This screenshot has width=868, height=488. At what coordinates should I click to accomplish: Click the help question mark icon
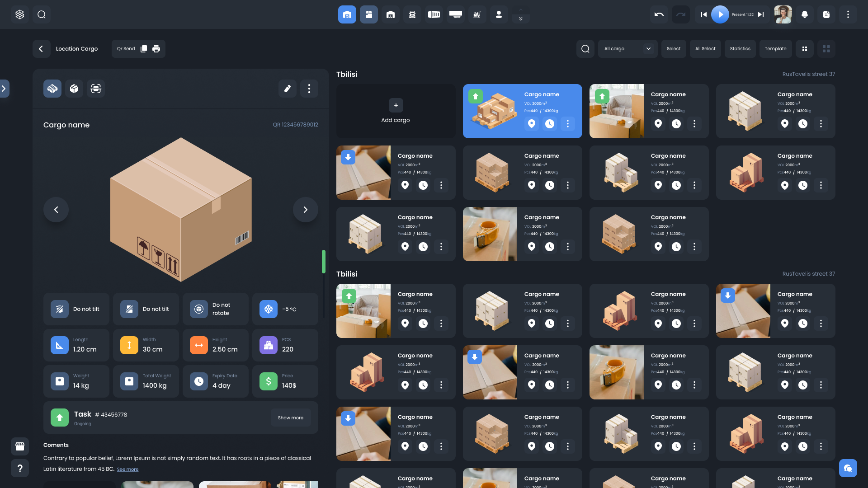pos(20,468)
